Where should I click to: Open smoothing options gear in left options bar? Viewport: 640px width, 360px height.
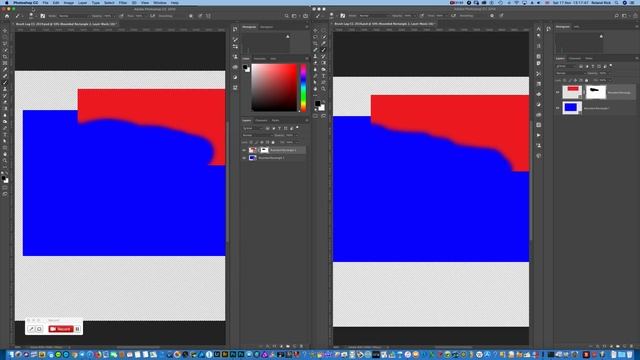[x=191, y=16]
